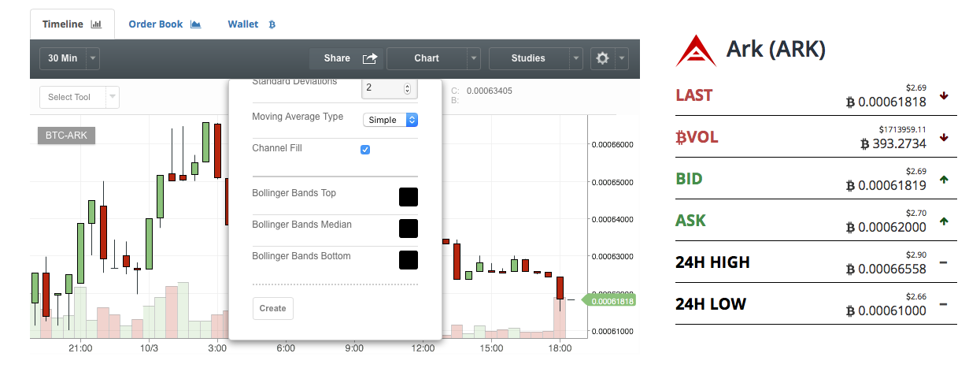
Task: Click the Standard Deviations stepper arrows
Action: tap(407, 88)
